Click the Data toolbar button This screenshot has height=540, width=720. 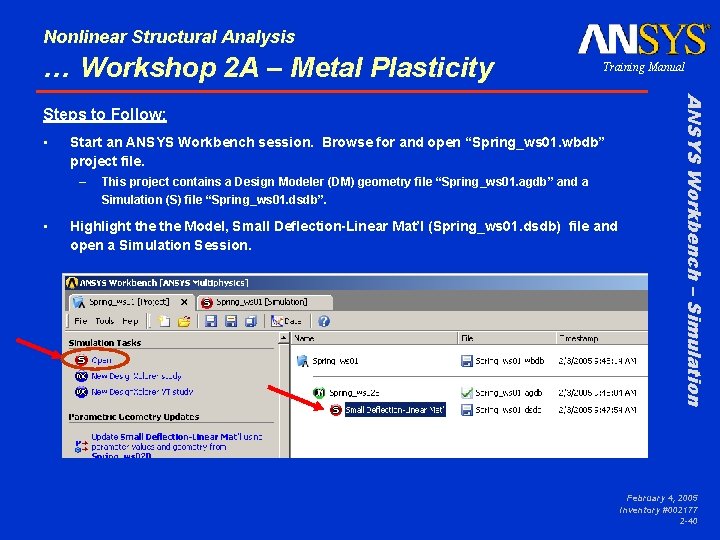(x=286, y=321)
